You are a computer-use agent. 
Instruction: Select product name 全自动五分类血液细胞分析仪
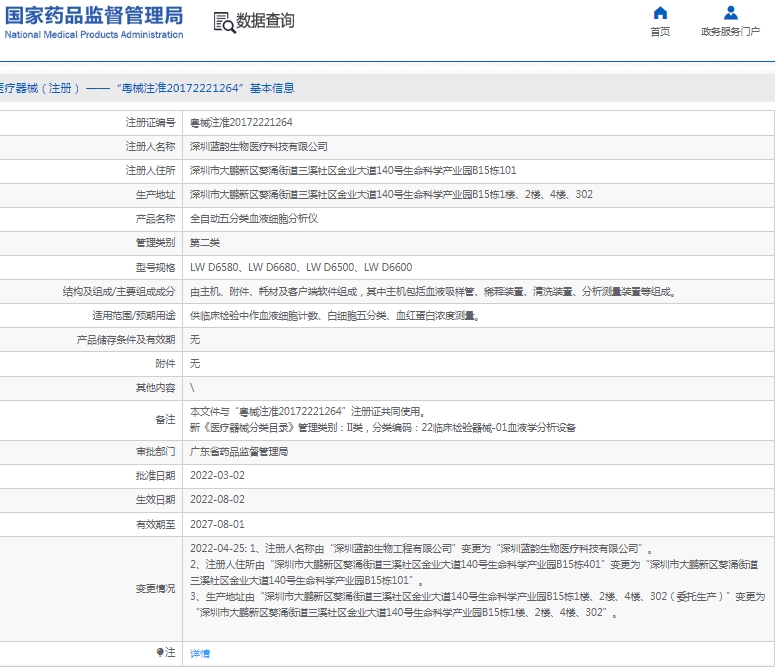[254, 219]
